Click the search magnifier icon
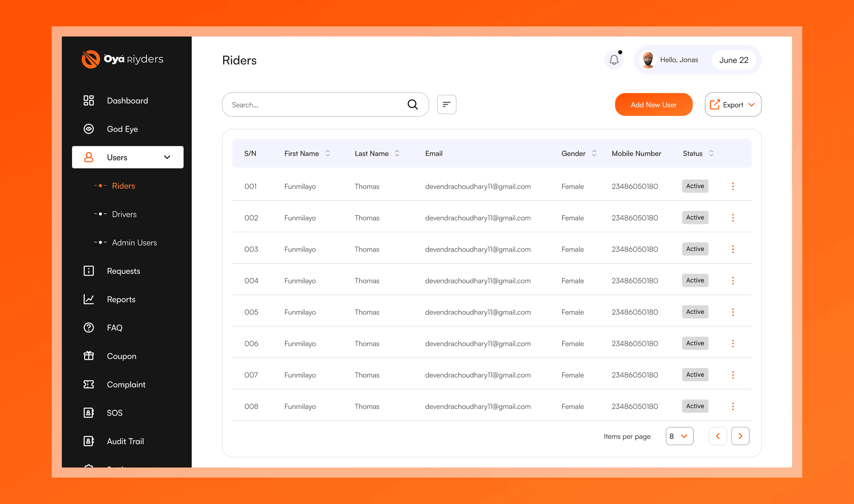 (412, 105)
